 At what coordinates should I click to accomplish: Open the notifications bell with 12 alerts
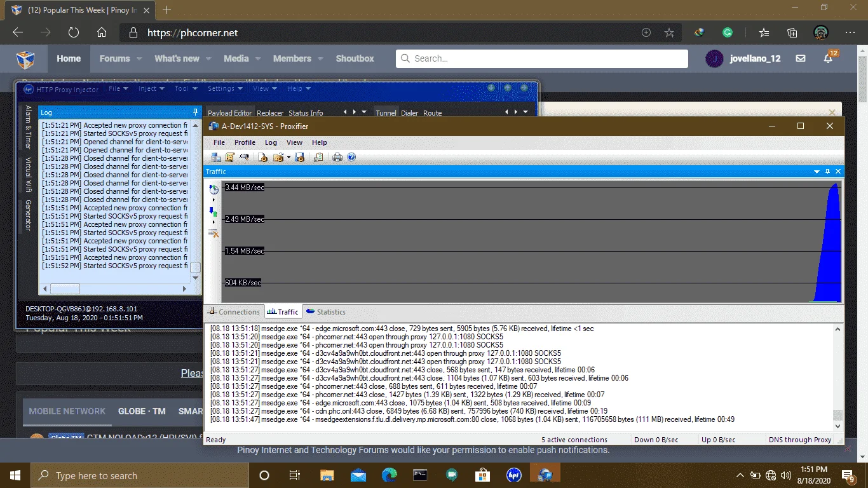[829, 58]
